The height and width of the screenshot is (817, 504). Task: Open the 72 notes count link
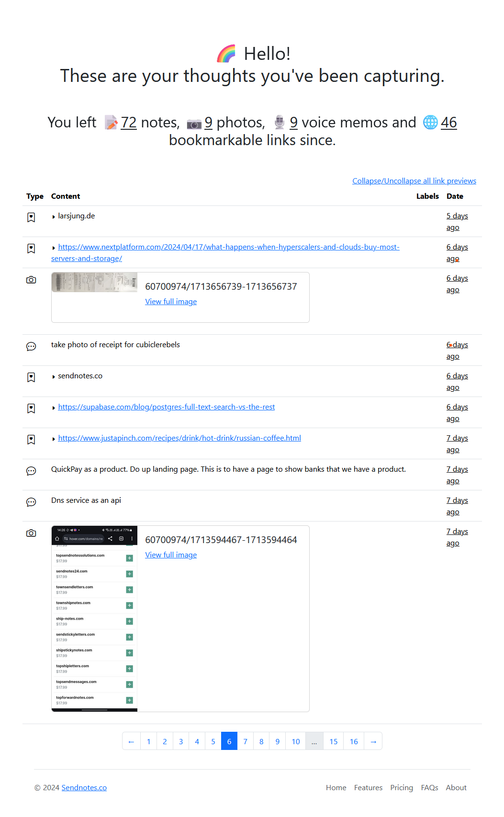[x=129, y=123]
